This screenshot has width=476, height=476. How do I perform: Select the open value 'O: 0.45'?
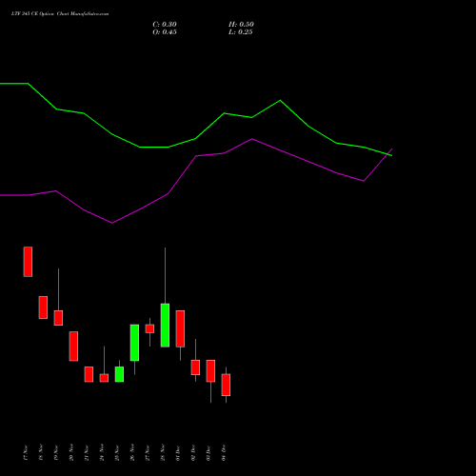(x=165, y=32)
